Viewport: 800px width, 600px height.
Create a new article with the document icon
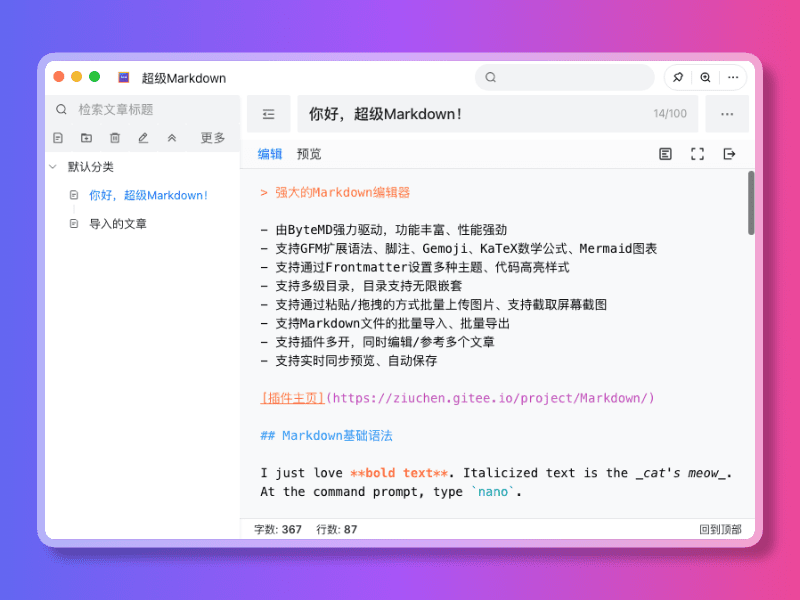click(56, 138)
